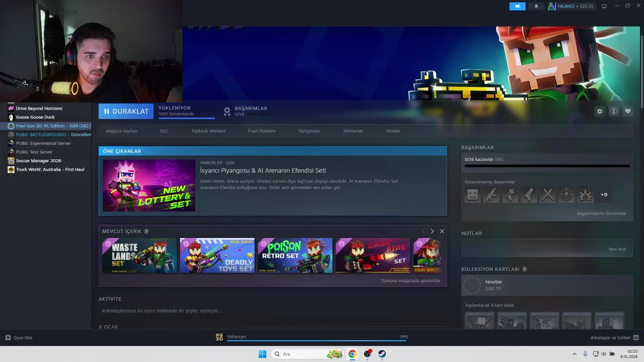Open the notifications bell
644x362 pixels.
pyautogui.click(x=536, y=6)
